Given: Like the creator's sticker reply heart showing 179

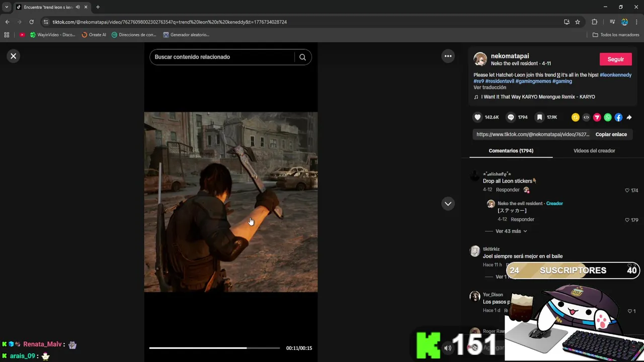Looking at the screenshot, I should (627, 220).
